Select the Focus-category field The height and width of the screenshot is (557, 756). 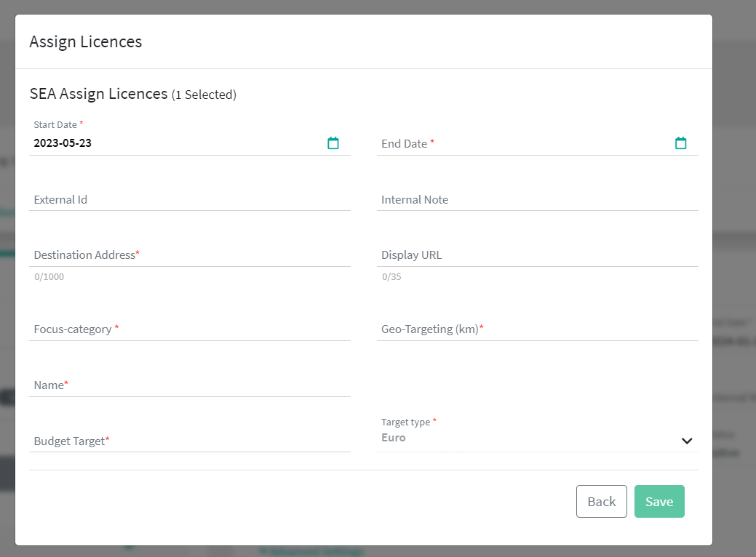[x=189, y=329]
